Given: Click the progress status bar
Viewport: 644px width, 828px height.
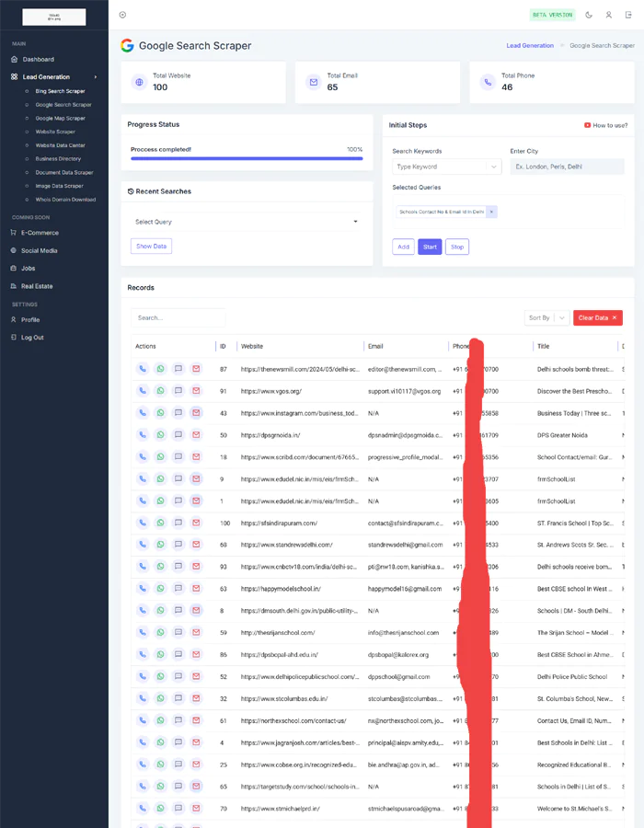Looking at the screenshot, I should click(x=247, y=158).
